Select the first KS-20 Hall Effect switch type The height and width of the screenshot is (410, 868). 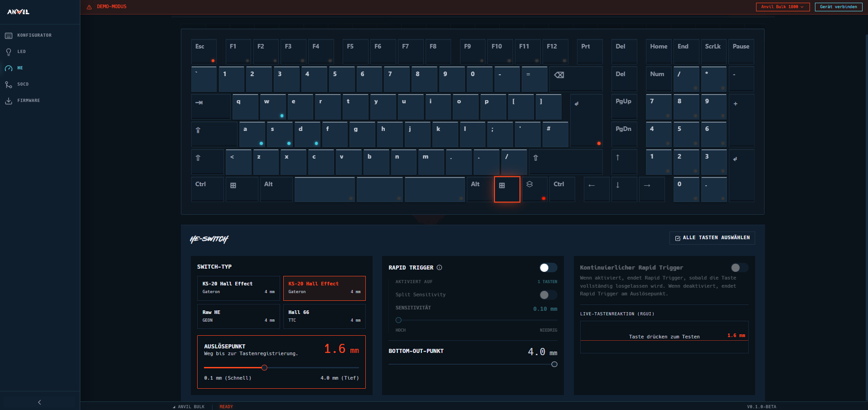click(x=238, y=288)
